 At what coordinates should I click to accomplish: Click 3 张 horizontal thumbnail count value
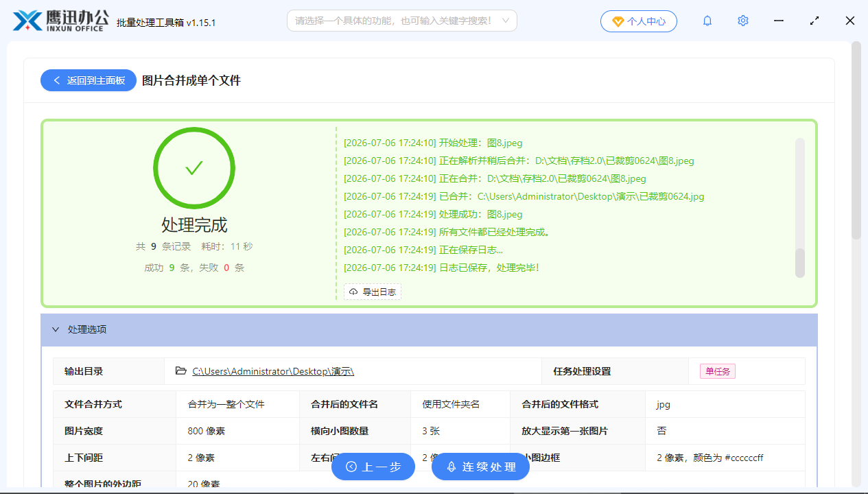point(431,432)
